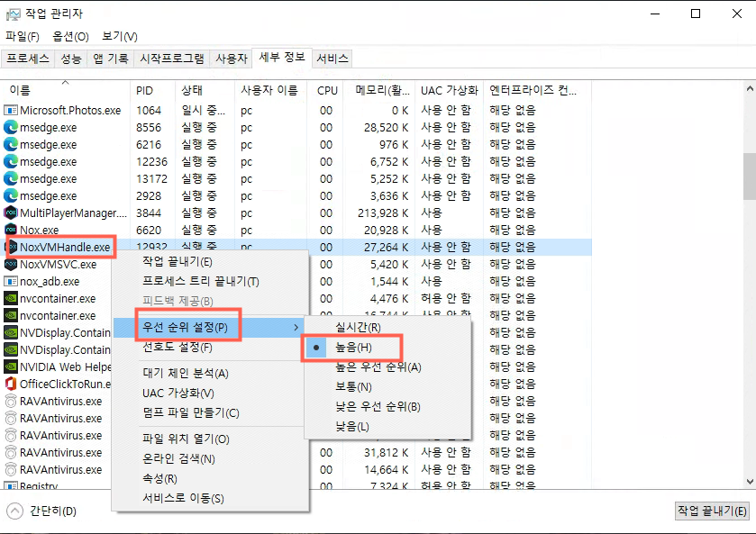
Task: Open the 옵션(O) menu
Action: pyautogui.click(x=71, y=37)
